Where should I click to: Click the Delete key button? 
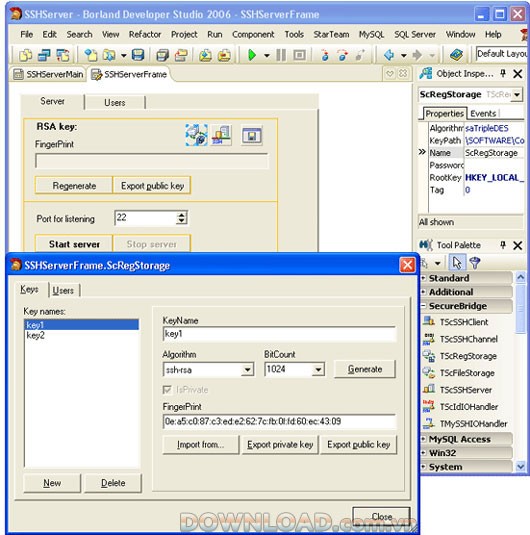113,483
